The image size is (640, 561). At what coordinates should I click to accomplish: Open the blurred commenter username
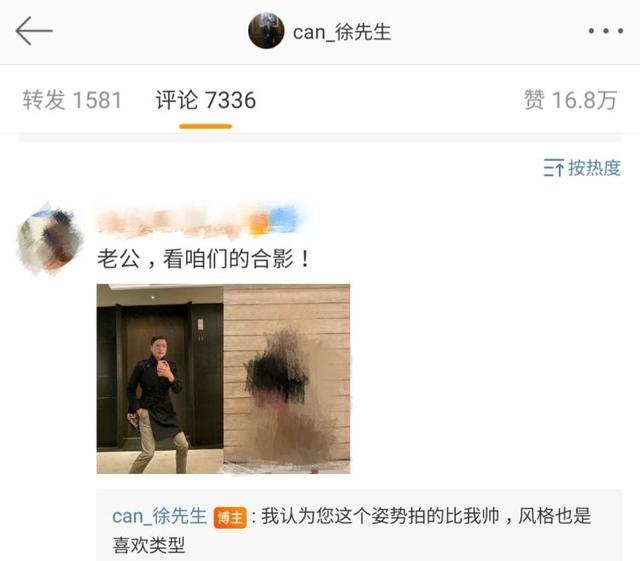(x=202, y=220)
